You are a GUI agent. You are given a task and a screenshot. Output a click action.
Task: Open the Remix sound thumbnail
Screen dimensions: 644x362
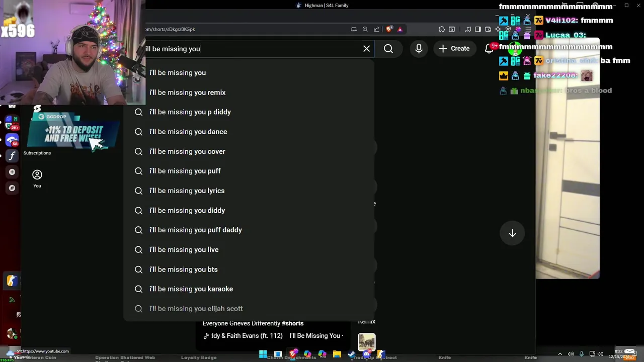367,342
